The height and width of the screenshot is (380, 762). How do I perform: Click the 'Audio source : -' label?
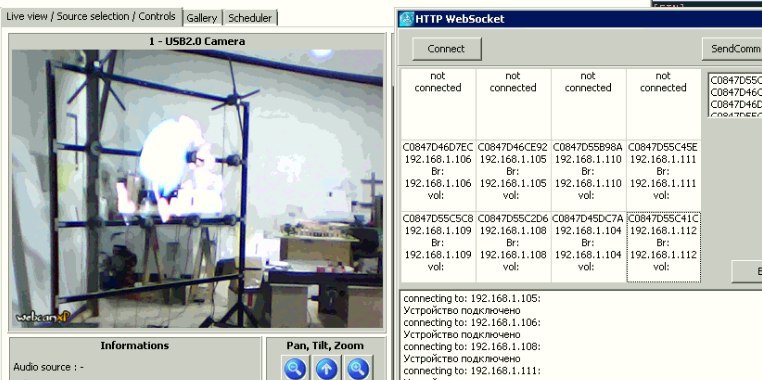tap(49, 367)
